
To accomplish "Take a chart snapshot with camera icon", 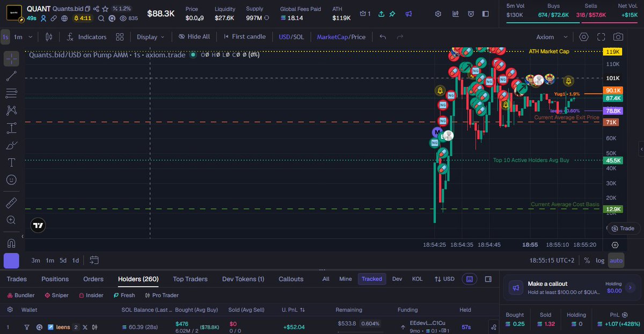I will tap(618, 37).
